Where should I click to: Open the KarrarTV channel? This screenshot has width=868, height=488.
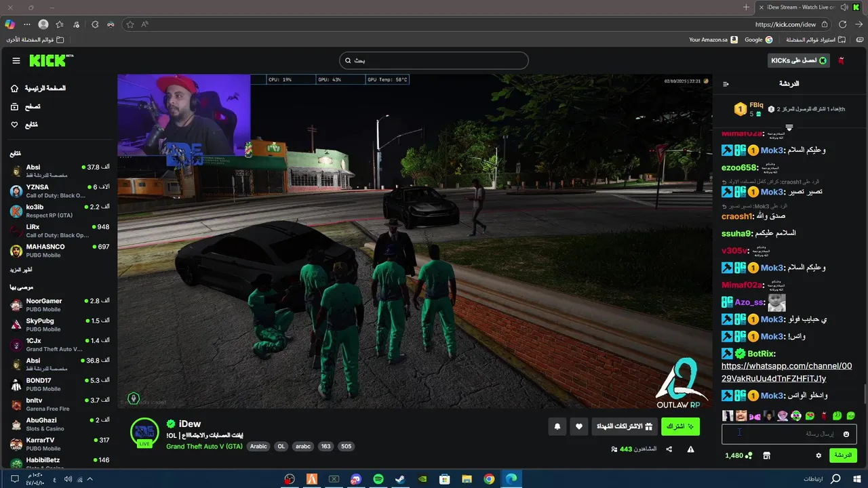(59, 444)
